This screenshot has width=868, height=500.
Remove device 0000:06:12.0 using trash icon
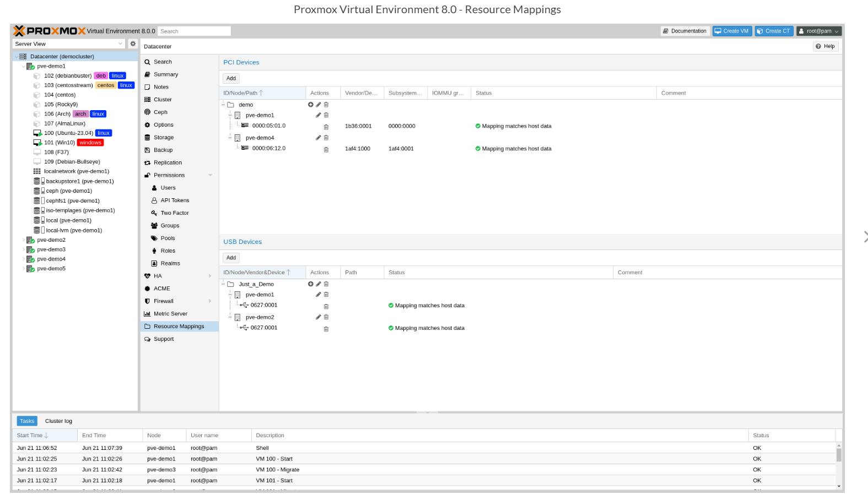tap(326, 149)
